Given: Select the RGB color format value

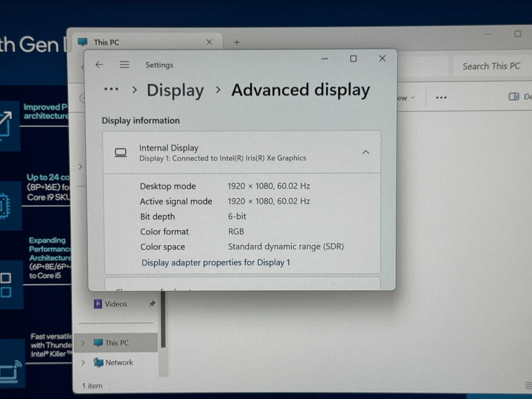Looking at the screenshot, I should (236, 231).
